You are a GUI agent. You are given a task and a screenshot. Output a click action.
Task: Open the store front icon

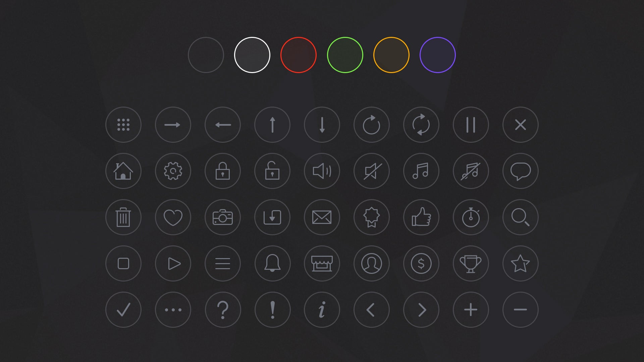[x=322, y=263]
